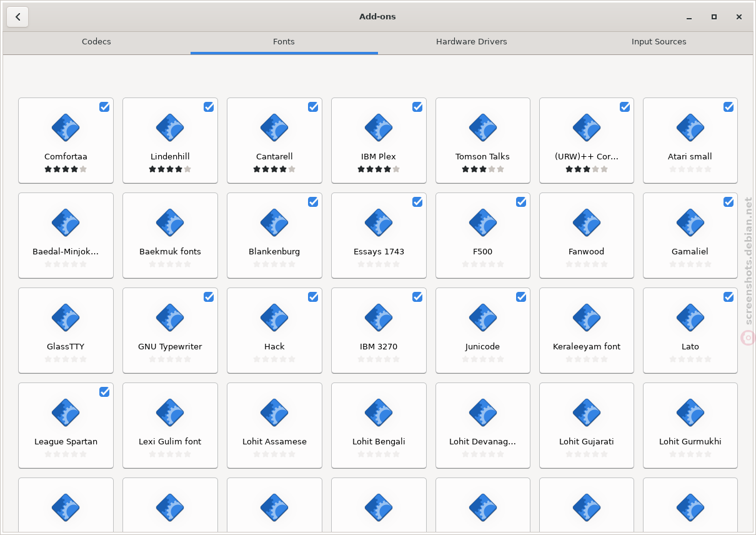Viewport: 756px width, 535px height.
Task: Click the checkmark on the Cantarell card
Action: click(313, 107)
